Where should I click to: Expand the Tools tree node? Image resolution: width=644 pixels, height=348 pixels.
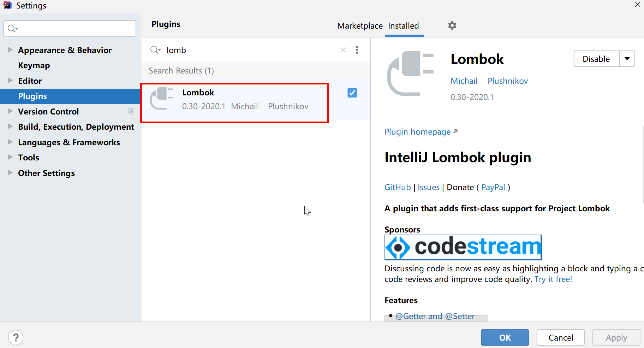point(10,157)
